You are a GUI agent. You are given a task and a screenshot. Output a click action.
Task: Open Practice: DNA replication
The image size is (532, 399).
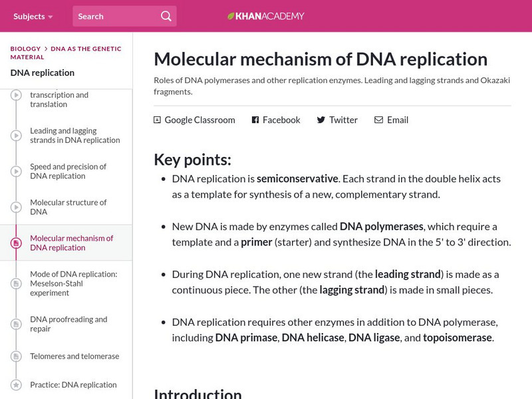[75, 384]
